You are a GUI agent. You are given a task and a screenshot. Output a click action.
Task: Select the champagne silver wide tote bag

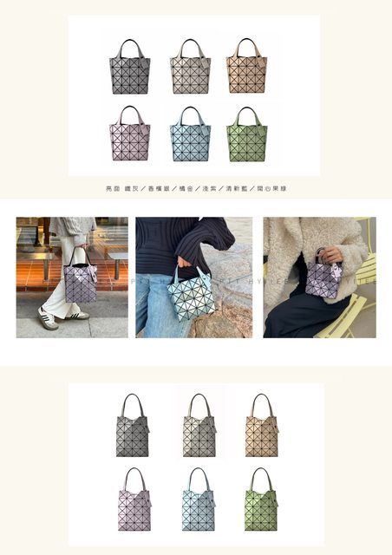(x=190, y=66)
